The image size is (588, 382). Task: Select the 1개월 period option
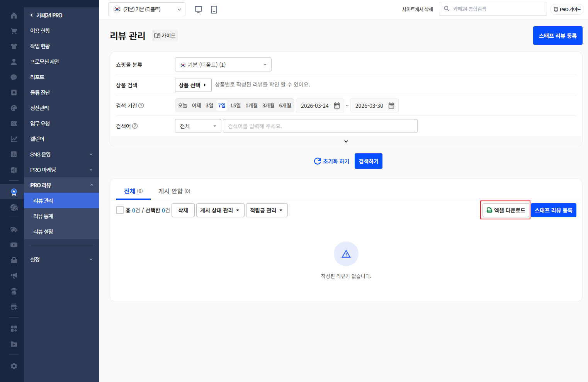click(x=252, y=105)
